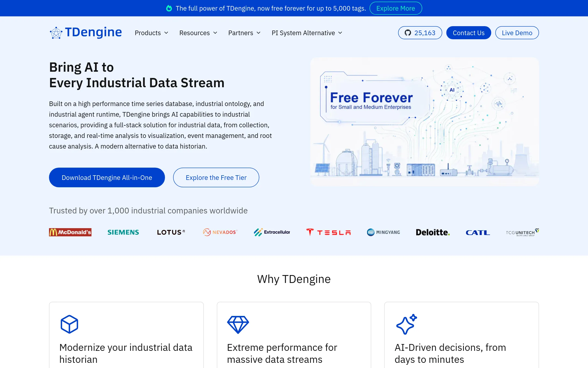Open the 'AI-Driven decisions, from days to minutes' card
Viewport: 588px width, 368px height.
[x=461, y=335]
